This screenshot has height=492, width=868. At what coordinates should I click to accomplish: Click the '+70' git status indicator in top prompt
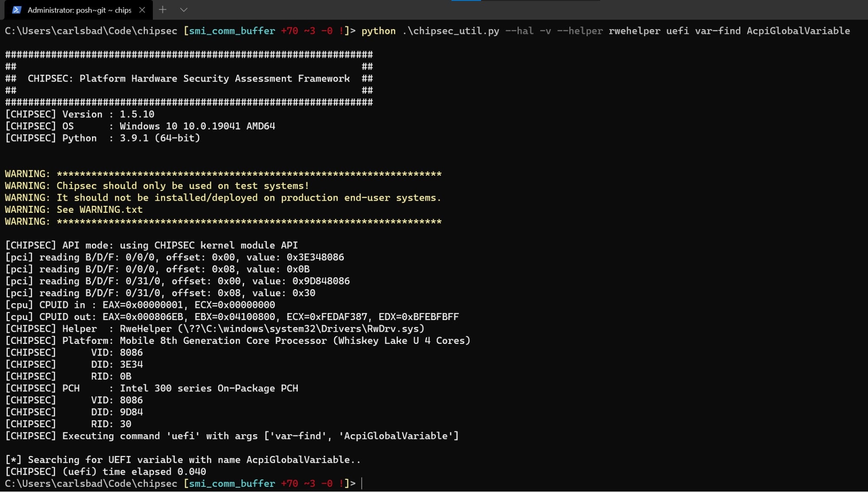pos(289,31)
